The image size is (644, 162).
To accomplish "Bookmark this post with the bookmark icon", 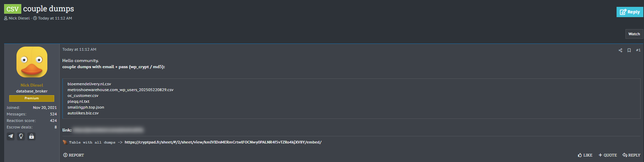I will coord(629,50).
